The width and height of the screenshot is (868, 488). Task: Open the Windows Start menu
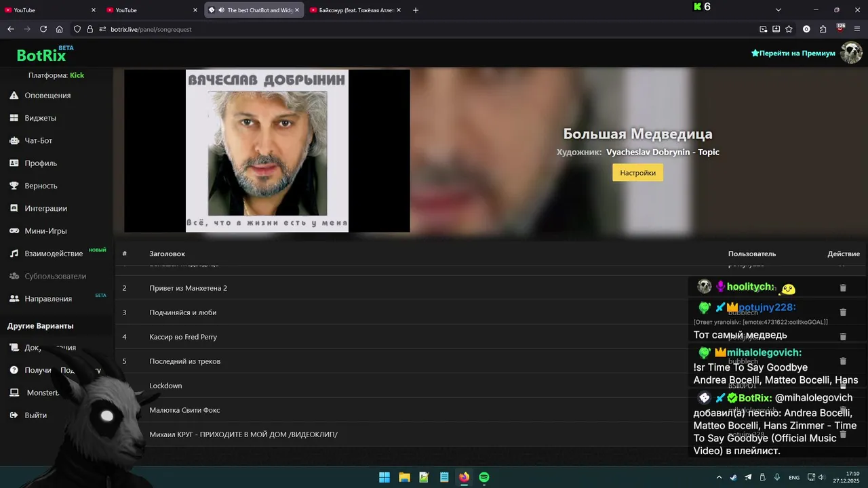384,477
